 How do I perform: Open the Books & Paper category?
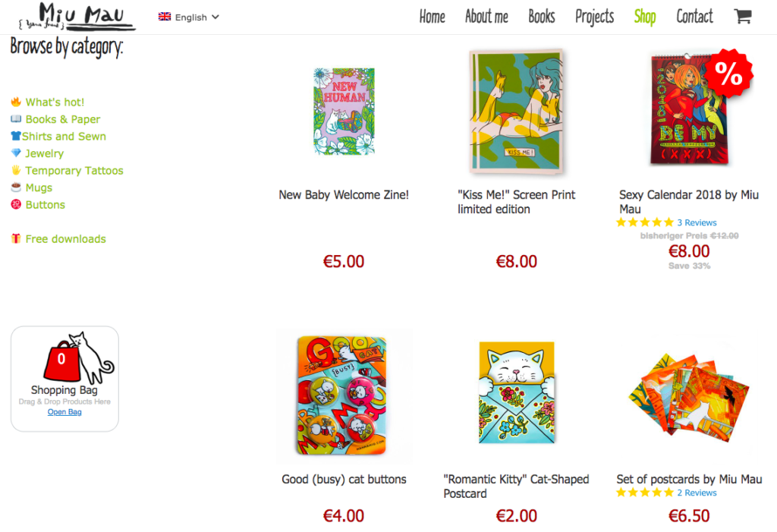[63, 119]
